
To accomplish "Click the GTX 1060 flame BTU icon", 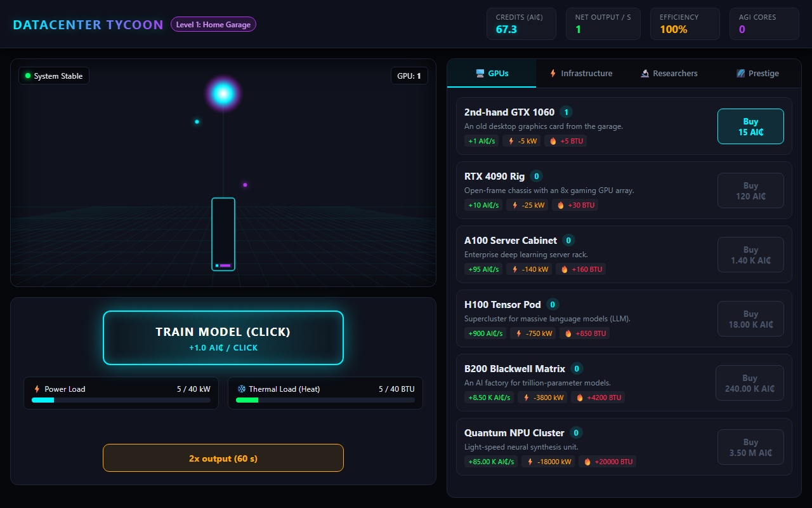I will 553,141.
